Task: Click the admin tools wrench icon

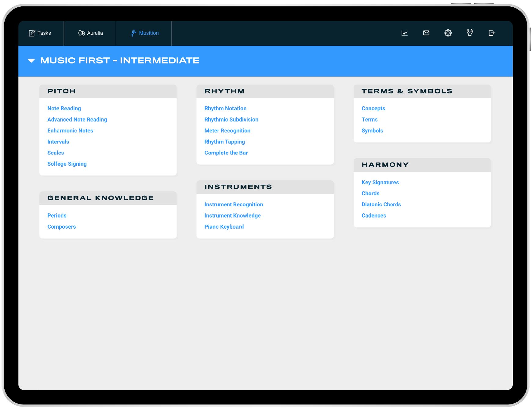Action: click(x=469, y=33)
